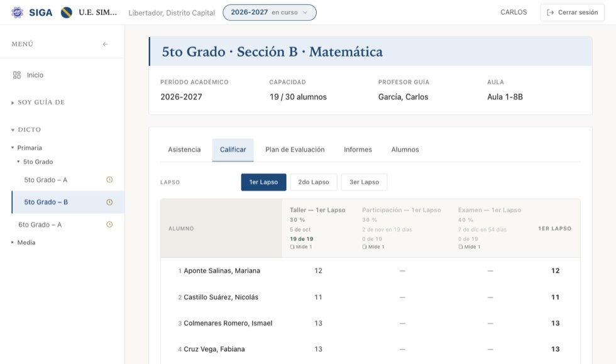Viewport: 616px width, 364px height.
Task: Click the clock icon beside 5to Grado – A
Action: click(x=109, y=180)
